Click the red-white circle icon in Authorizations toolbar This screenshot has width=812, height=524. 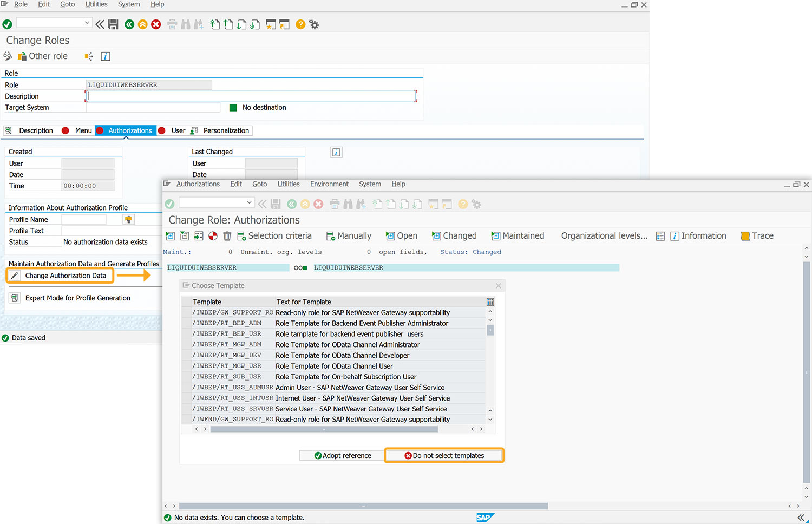(x=213, y=236)
